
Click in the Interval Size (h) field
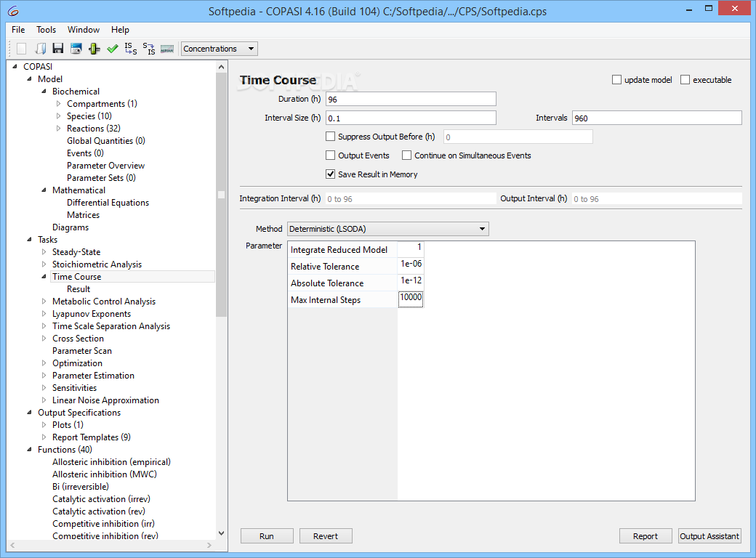(x=411, y=118)
